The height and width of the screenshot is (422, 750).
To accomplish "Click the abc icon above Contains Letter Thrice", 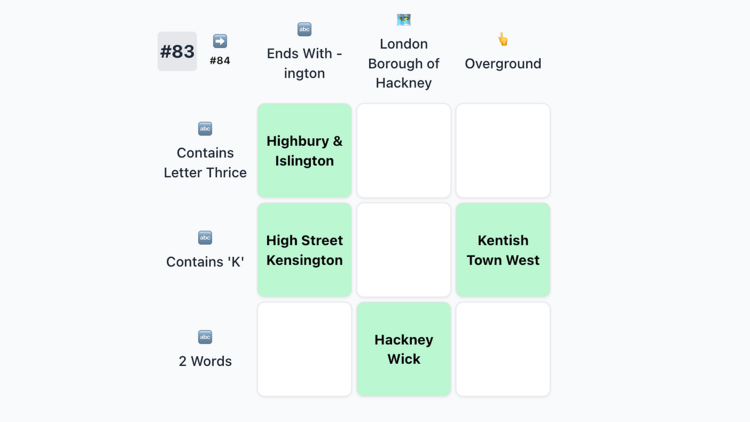I will pyautogui.click(x=205, y=129).
